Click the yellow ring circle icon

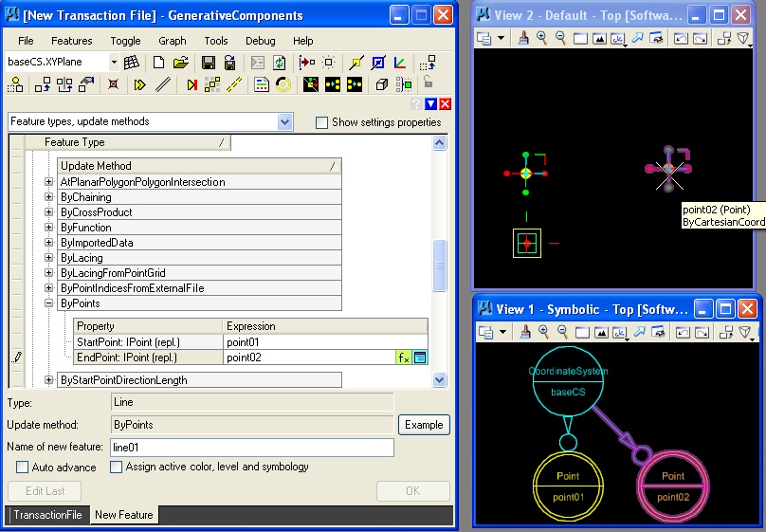pyautogui.click(x=283, y=84)
